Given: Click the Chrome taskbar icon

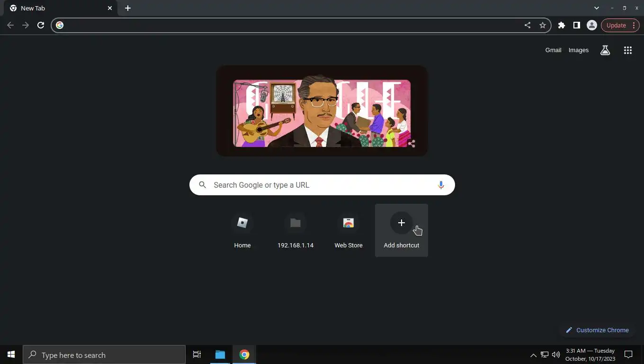Looking at the screenshot, I should point(244,355).
